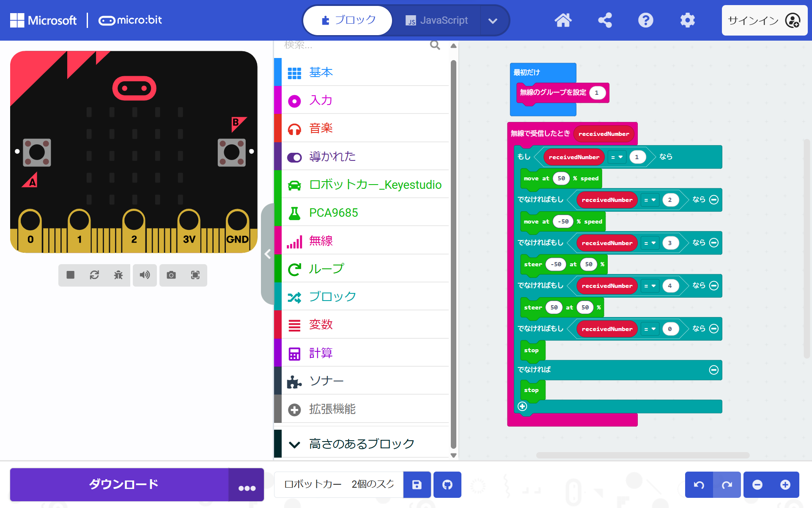Viewport: 812px width, 508px height.
Task: Switch to JavaScript editor
Action: click(x=436, y=20)
